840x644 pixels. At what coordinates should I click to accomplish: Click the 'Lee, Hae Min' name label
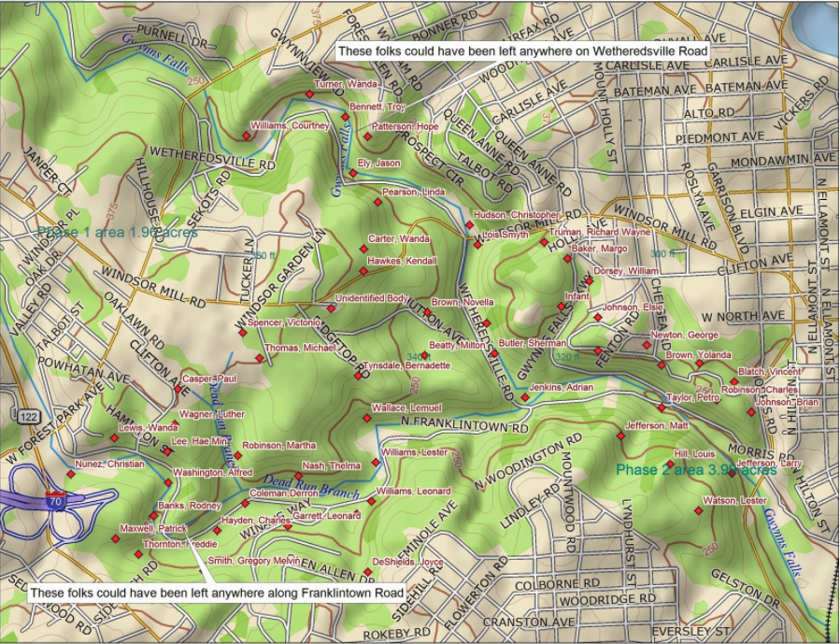199,441
